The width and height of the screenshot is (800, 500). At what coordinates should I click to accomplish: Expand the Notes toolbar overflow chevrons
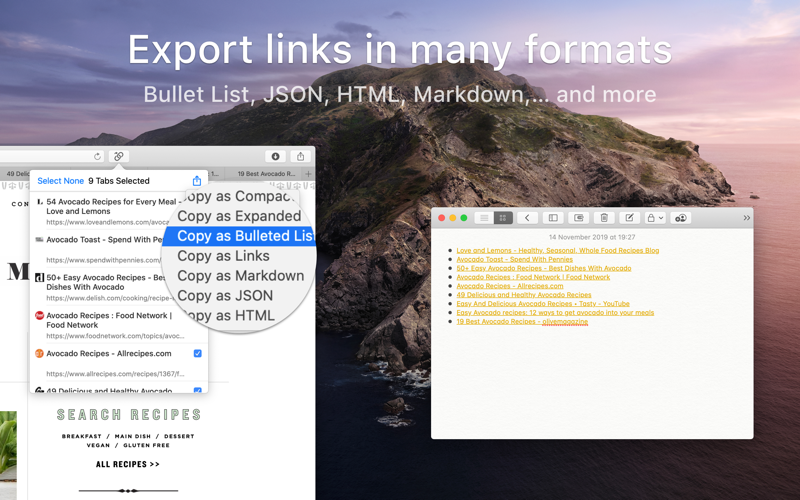(x=746, y=218)
